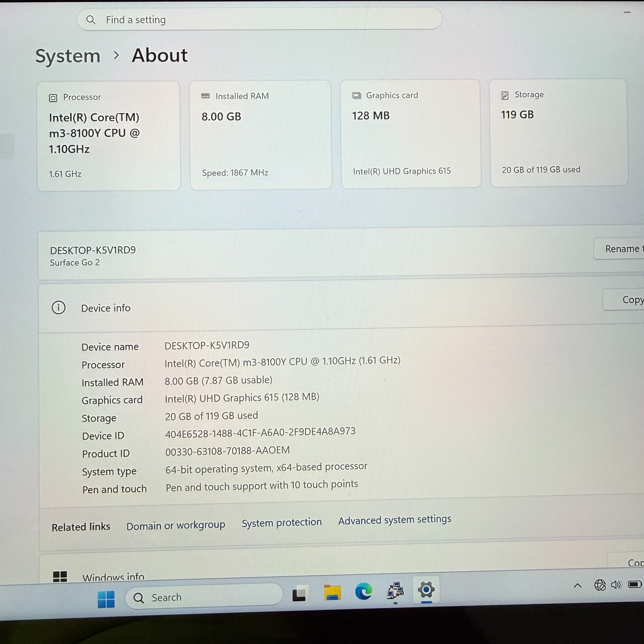The image size is (644, 644).
Task: Click the Pen and touch support text
Action: (x=262, y=485)
